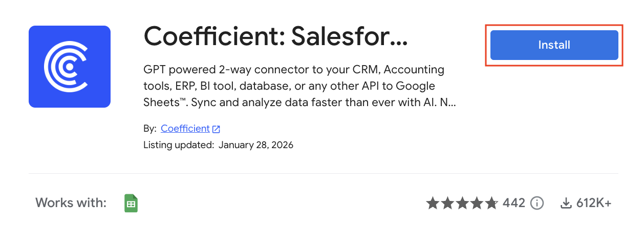Click the truncated app title heading
The height and width of the screenshot is (244, 644).
(275, 35)
